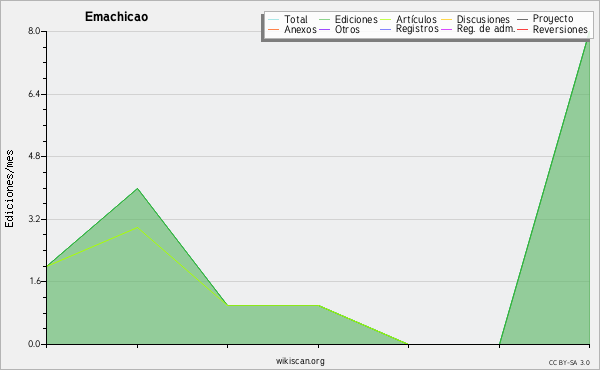
Task: Click the Ediciones/mes axis label
Action: 9,189
